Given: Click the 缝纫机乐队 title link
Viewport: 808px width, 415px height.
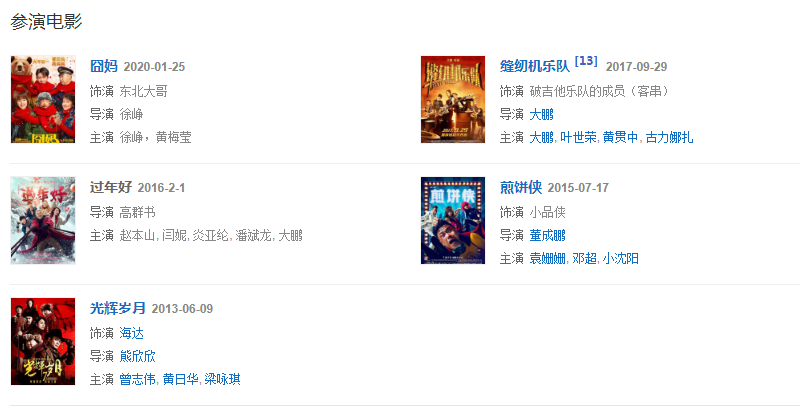Looking at the screenshot, I should pos(535,67).
